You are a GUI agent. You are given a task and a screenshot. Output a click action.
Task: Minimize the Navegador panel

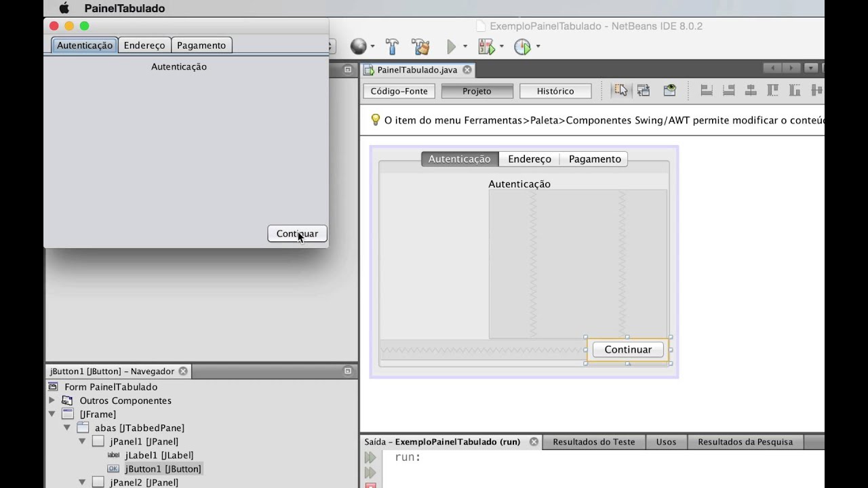click(x=348, y=371)
